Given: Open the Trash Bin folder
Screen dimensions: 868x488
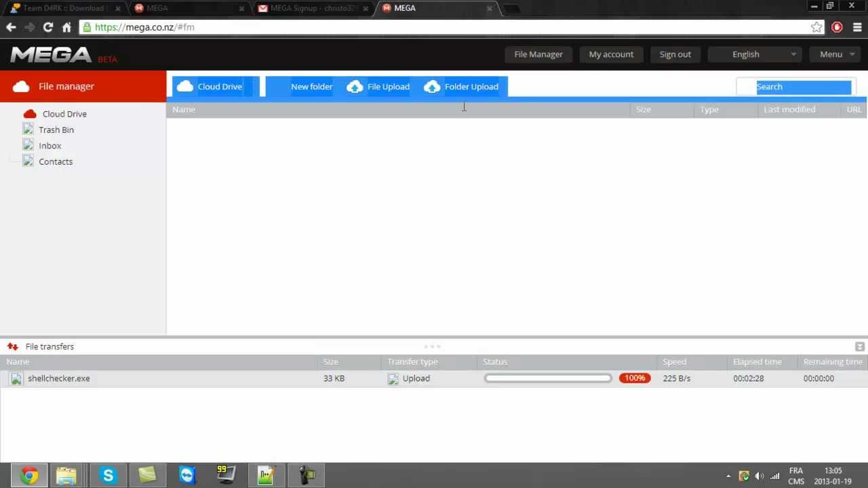Looking at the screenshot, I should click(56, 129).
